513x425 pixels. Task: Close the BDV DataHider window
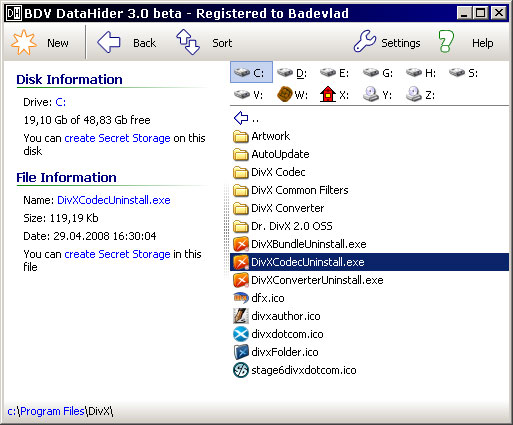click(499, 13)
